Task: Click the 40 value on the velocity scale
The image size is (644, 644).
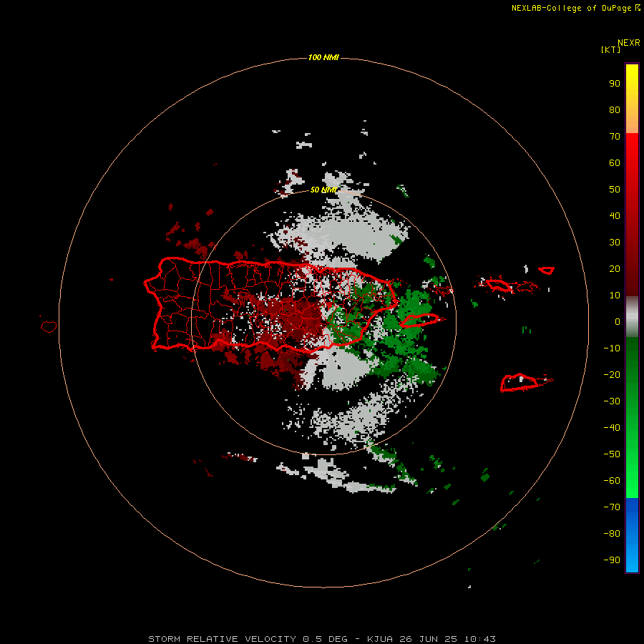Action: coord(615,215)
